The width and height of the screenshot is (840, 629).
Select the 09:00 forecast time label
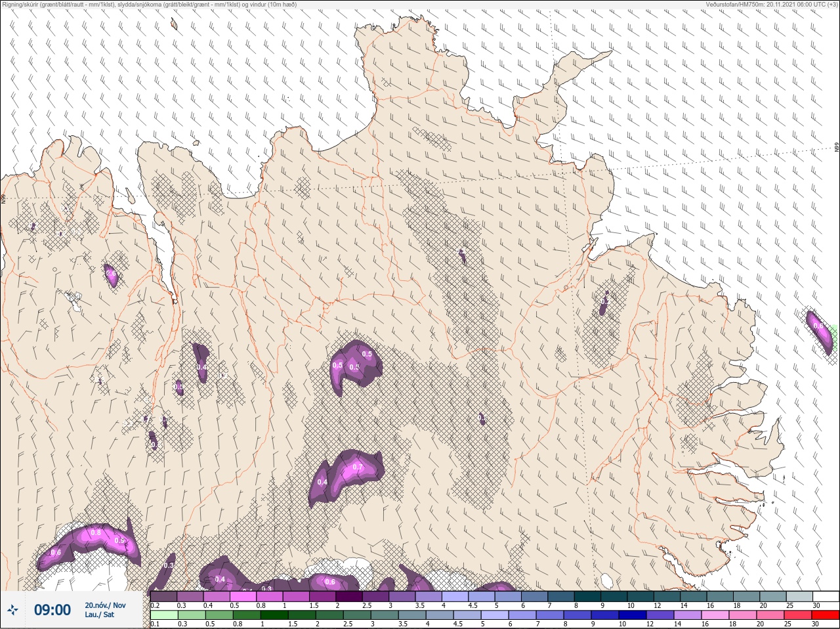click(x=52, y=610)
